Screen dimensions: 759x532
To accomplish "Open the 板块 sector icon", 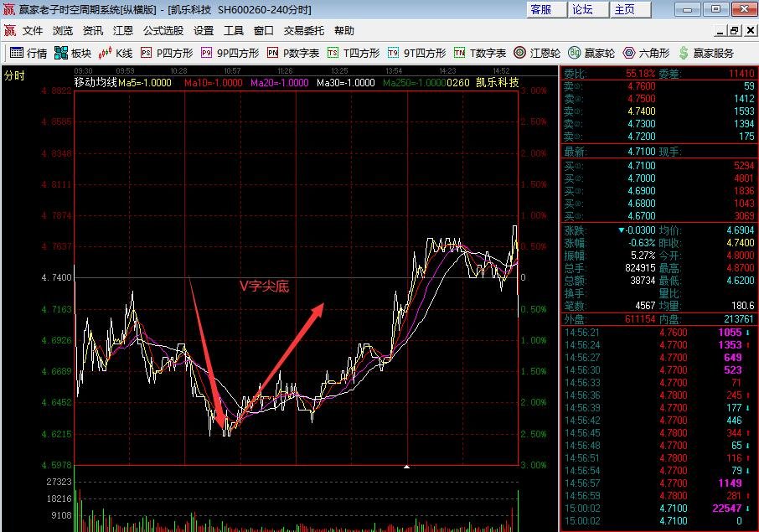I will click(61, 53).
